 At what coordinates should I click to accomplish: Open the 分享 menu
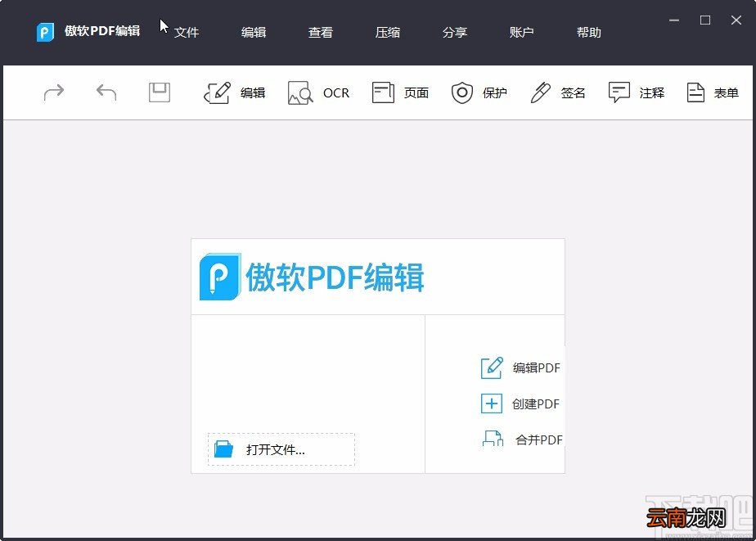point(455,32)
